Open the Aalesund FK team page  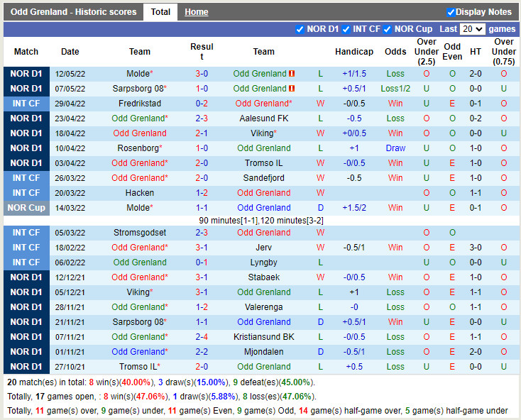pyautogui.click(x=263, y=118)
